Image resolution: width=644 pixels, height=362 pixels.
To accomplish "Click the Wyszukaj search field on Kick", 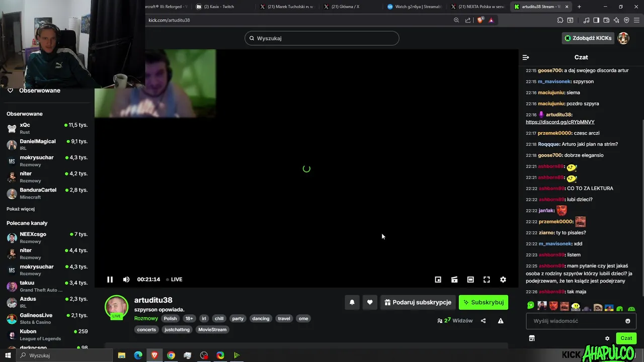I will click(x=322, y=38).
